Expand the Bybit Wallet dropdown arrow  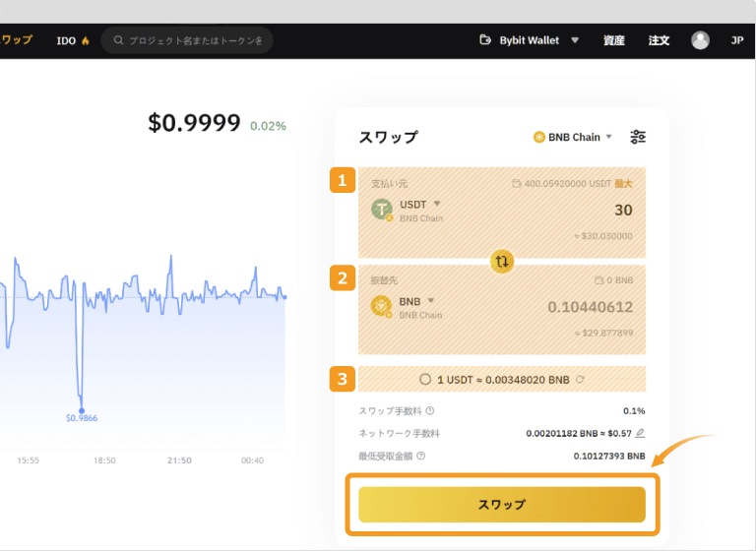point(575,40)
